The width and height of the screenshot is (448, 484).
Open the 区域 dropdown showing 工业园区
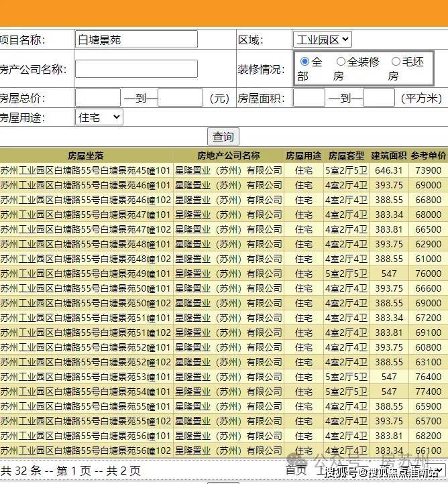[x=323, y=40]
